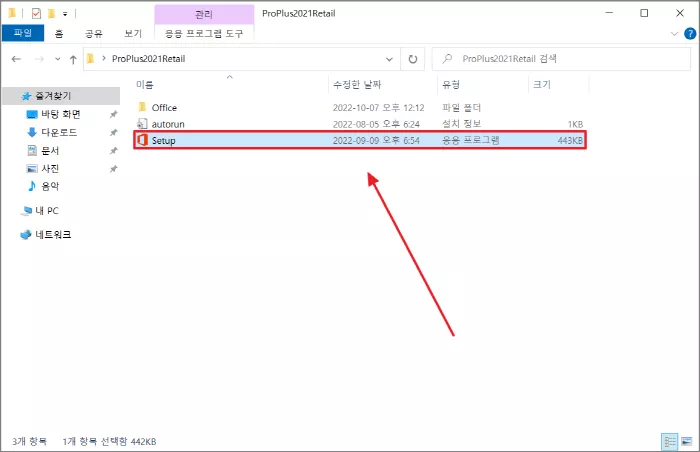This screenshot has height=452, width=700.
Task: Select the Setup application file
Action: [x=360, y=140]
